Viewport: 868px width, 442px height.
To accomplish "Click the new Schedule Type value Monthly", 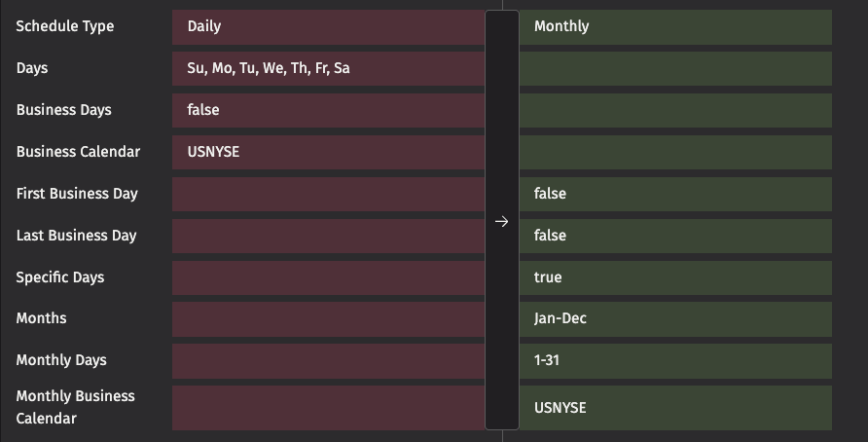I will click(x=561, y=26).
